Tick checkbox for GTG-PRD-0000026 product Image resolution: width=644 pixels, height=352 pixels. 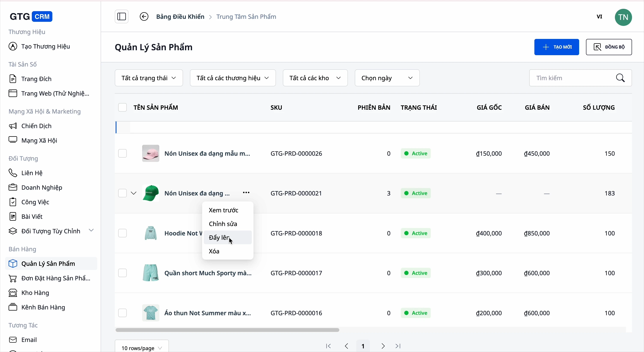pyautogui.click(x=122, y=153)
